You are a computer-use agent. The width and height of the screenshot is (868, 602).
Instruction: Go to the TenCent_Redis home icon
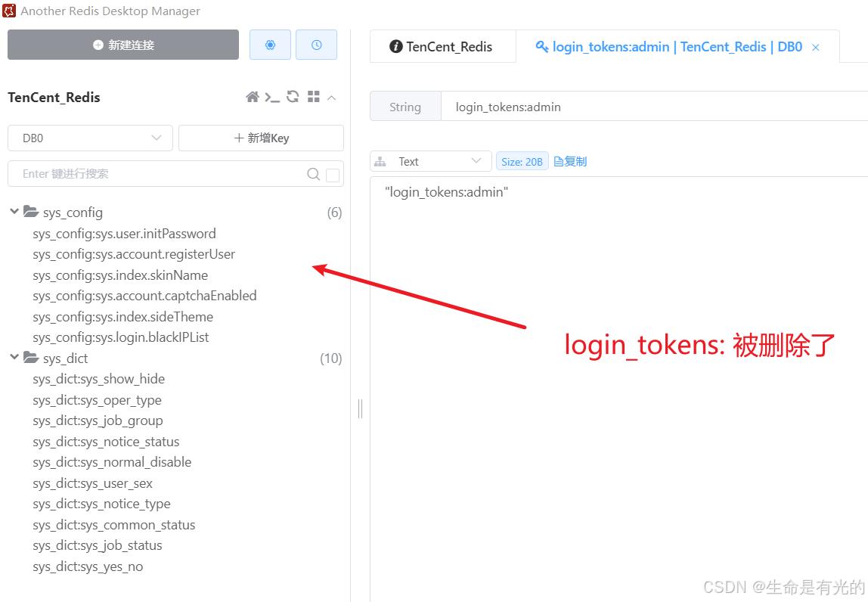253,97
